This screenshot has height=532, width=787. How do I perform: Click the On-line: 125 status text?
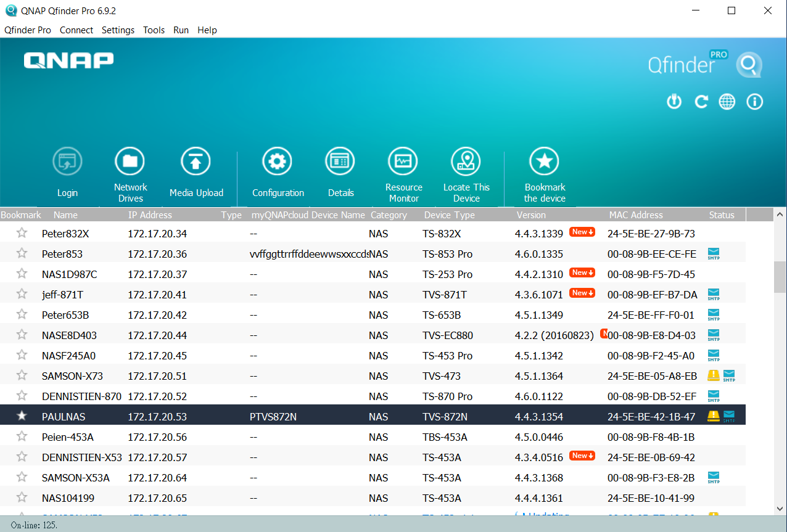click(34, 525)
